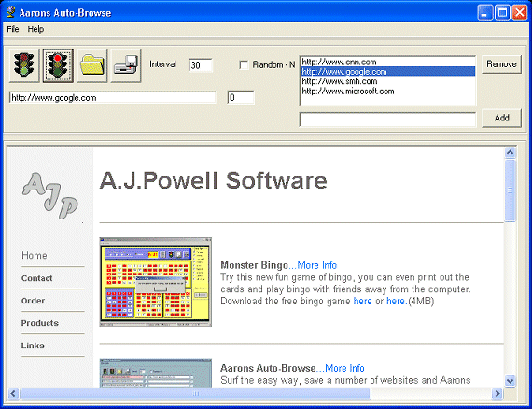532x409 pixels.
Task: Toggle the Random checkbox
Action: [244, 64]
